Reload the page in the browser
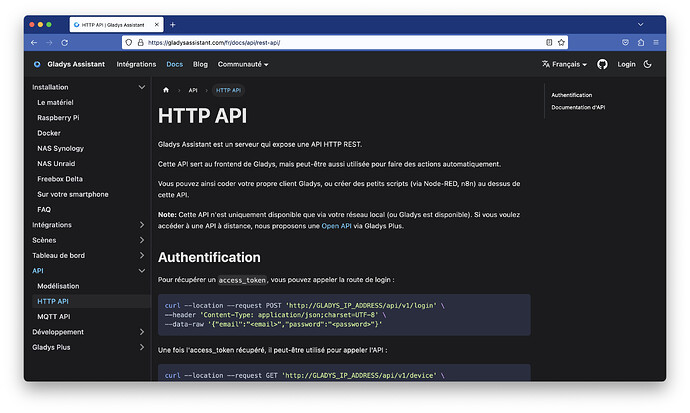 point(64,43)
